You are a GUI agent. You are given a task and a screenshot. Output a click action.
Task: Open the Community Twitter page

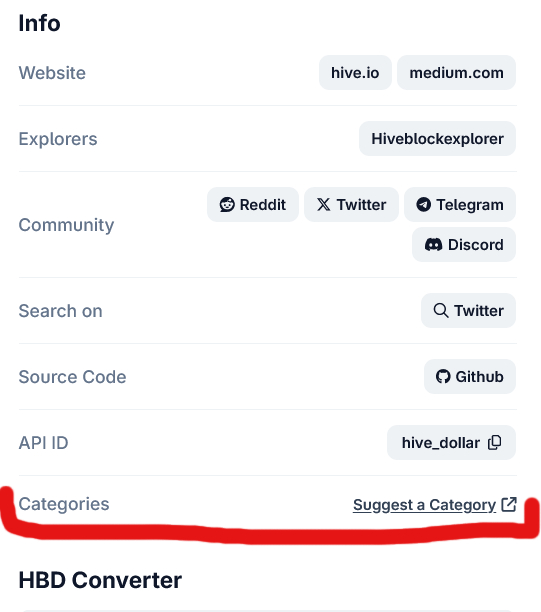[x=351, y=205]
